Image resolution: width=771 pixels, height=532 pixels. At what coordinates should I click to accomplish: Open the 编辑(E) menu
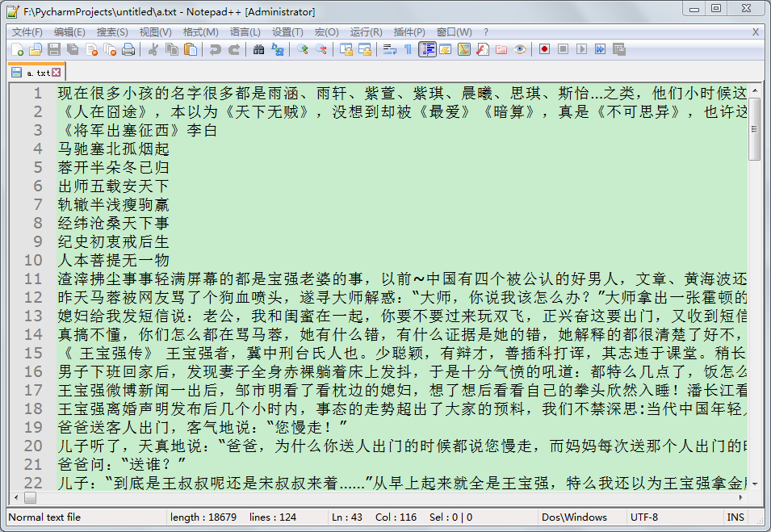pyautogui.click(x=69, y=32)
